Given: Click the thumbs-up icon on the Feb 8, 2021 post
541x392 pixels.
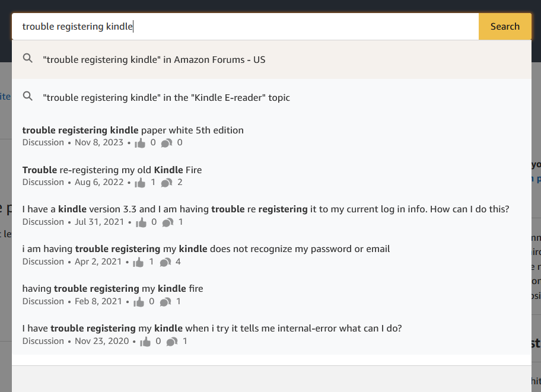Looking at the screenshot, I should coord(140,301).
